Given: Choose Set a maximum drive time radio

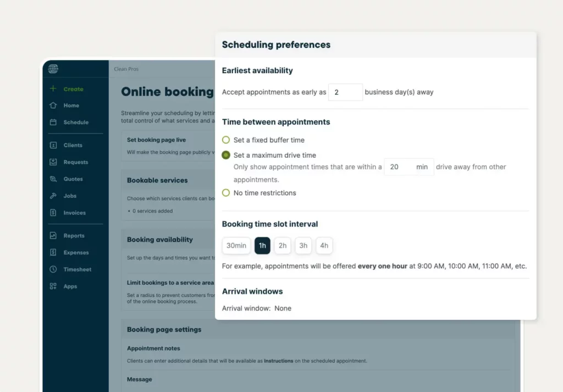Looking at the screenshot, I should tap(226, 155).
